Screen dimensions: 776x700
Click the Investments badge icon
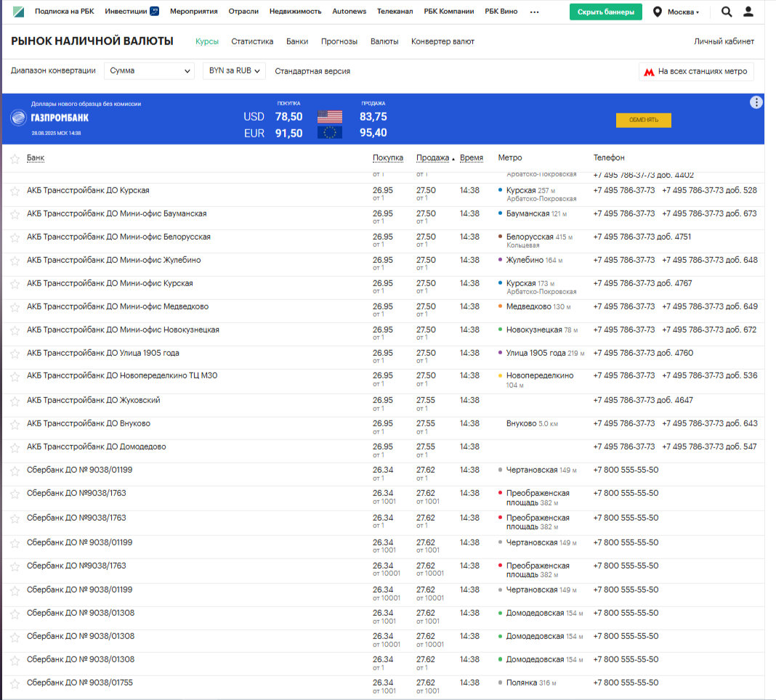pyautogui.click(x=155, y=12)
